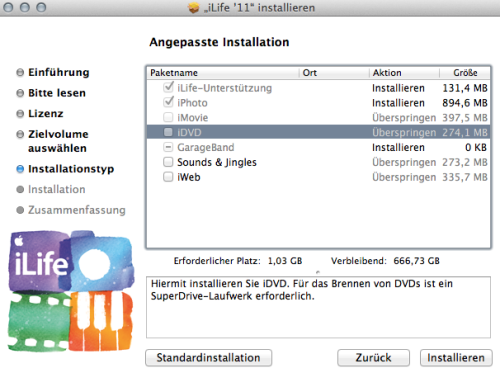Click the Verbleibend 666,73 GB value
Viewport: 500px width, 373px height.
[x=416, y=261]
